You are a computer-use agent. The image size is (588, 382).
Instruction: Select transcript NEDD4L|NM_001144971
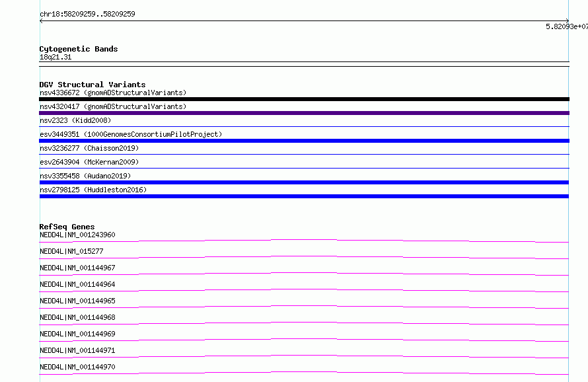77,350
